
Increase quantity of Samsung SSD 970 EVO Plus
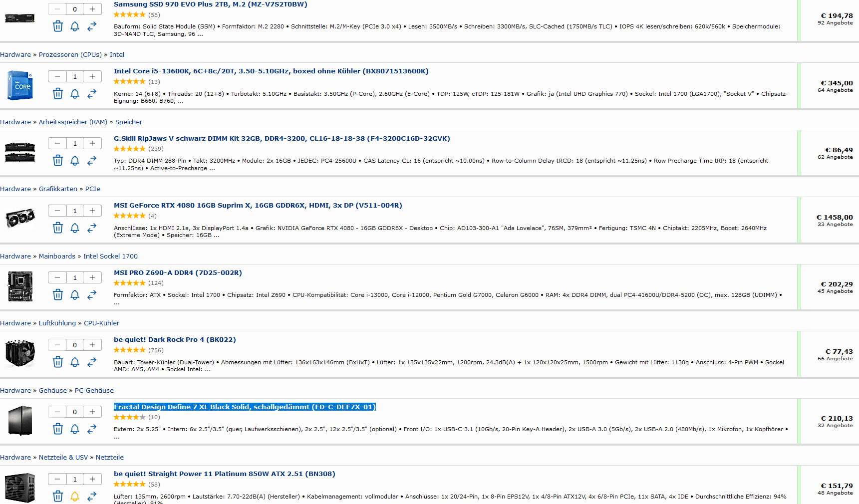point(92,9)
